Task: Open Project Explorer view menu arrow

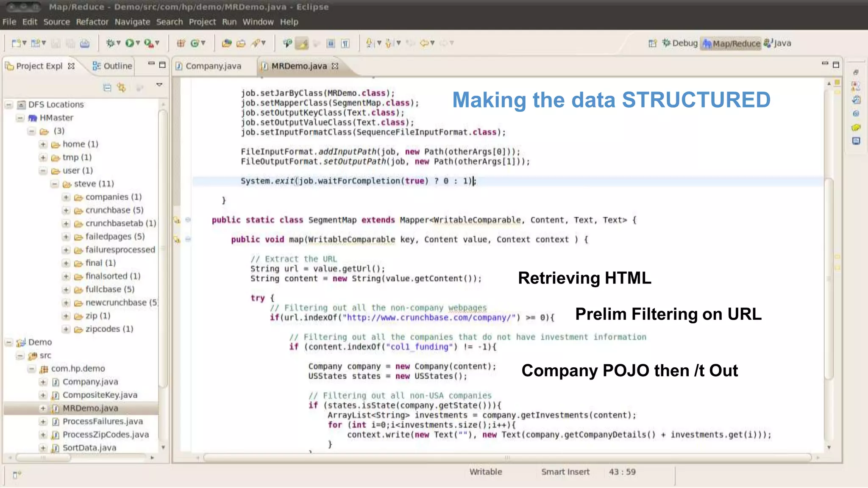Action: pos(159,85)
